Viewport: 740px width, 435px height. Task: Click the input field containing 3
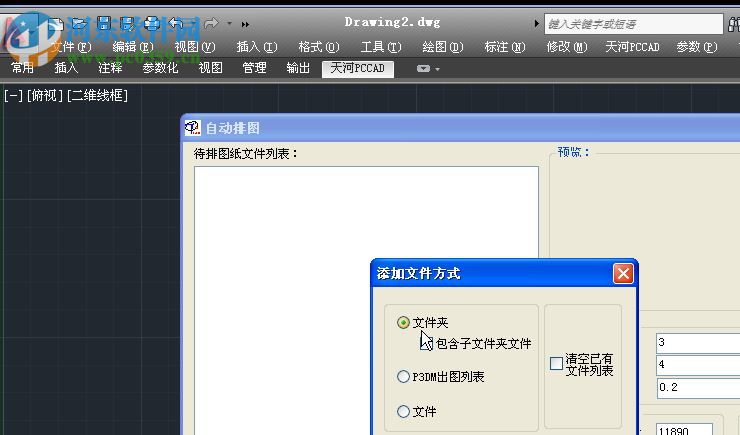pos(698,343)
